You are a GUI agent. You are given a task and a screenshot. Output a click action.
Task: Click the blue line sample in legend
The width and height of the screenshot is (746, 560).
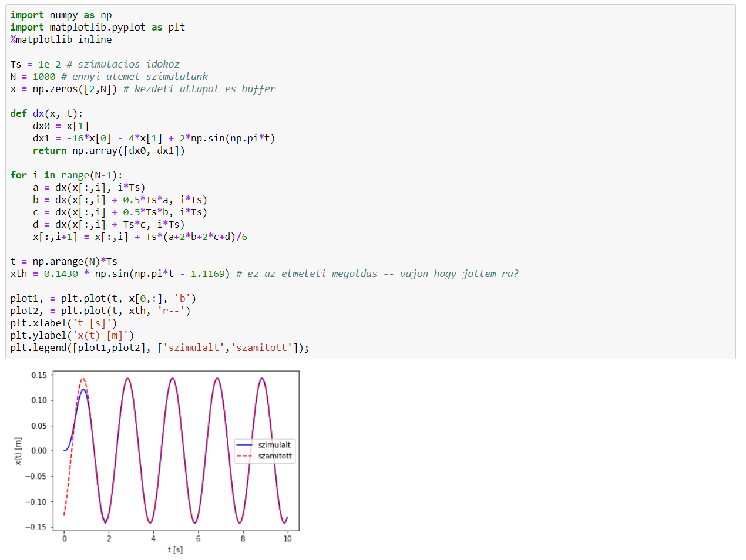(x=244, y=445)
